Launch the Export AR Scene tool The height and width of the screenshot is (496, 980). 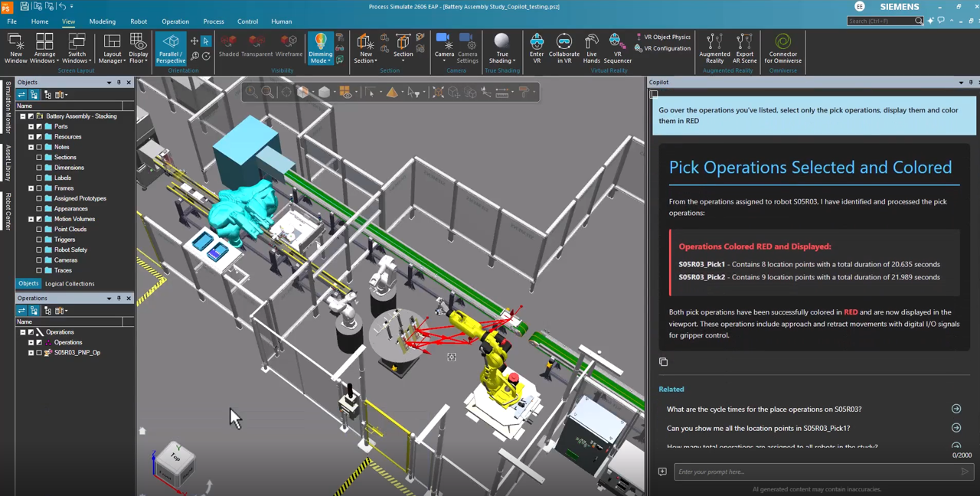pos(743,48)
